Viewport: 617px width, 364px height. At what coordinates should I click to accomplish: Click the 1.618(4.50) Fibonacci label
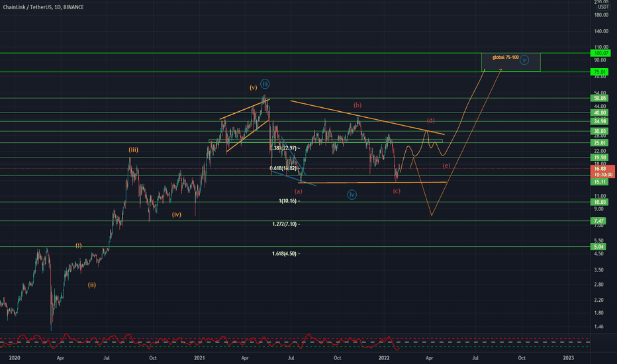click(284, 254)
